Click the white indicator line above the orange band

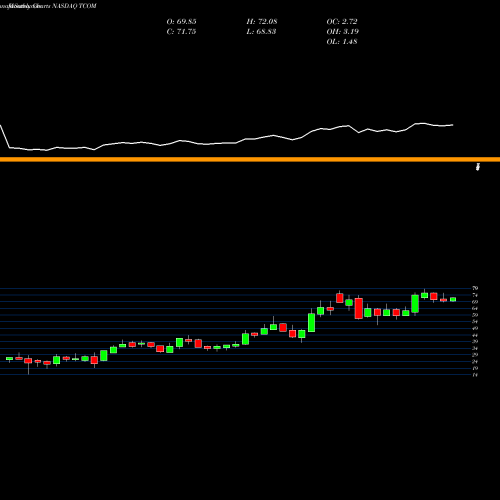(227, 137)
